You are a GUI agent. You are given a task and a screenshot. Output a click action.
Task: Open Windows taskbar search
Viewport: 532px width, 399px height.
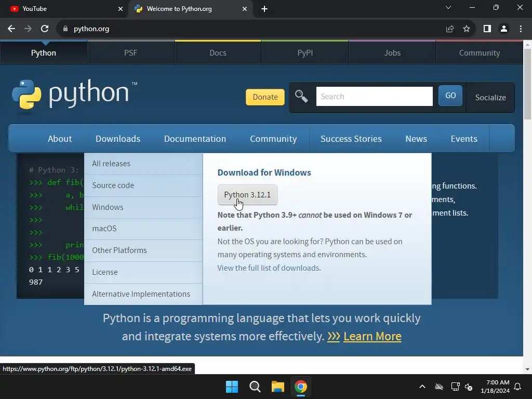255,387
